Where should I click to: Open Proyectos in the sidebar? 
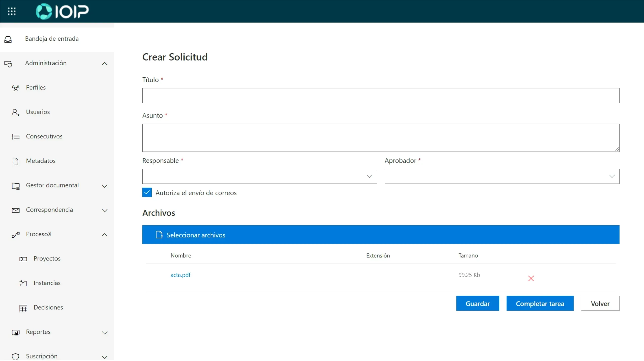[x=47, y=259]
